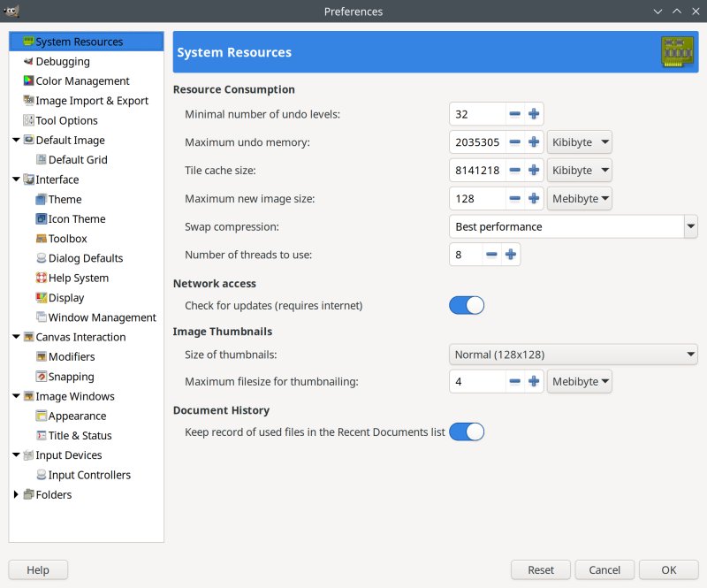Click the Debugging icon in sidebar
This screenshot has height=588, width=707.
point(28,62)
